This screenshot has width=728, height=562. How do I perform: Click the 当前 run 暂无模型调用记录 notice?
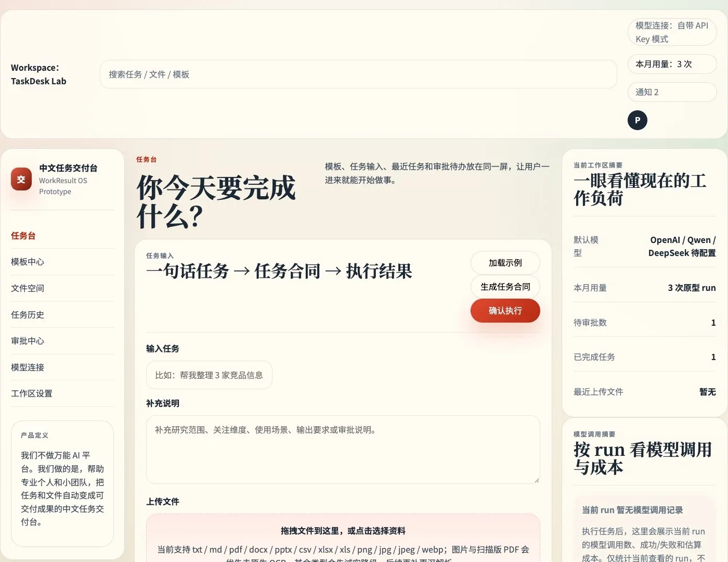[x=644, y=529]
